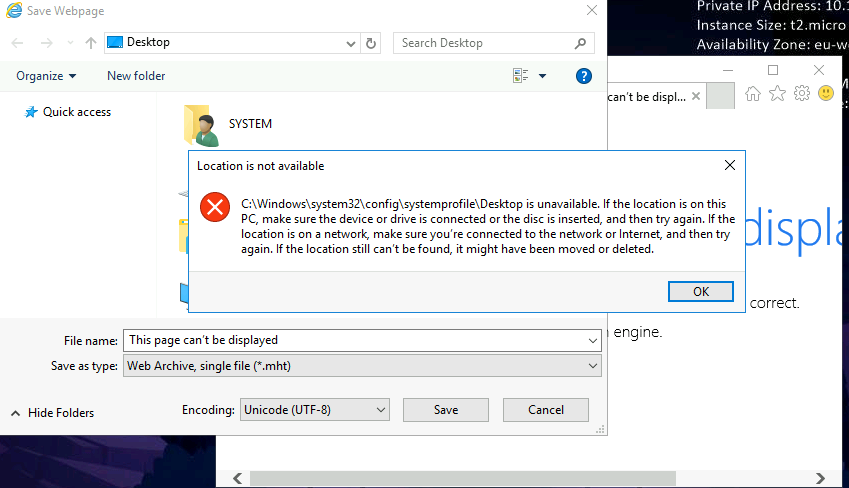Close the Location is not available dialog
This screenshot has width=849, height=488.
[730, 165]
